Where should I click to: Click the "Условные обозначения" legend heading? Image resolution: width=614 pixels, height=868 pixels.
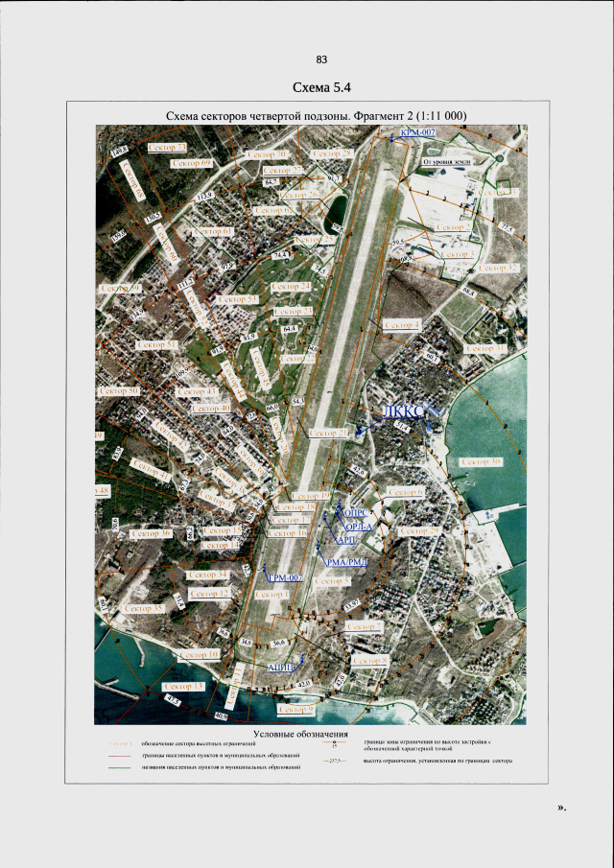(x=300, y=734)
